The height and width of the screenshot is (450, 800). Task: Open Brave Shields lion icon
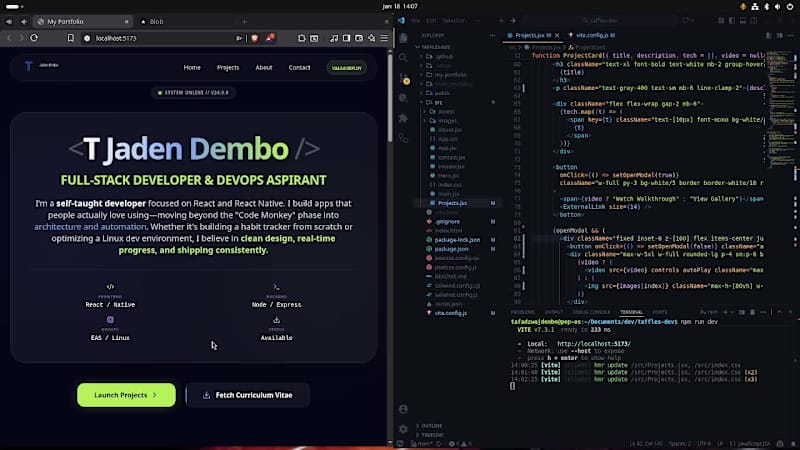pyautogui.click(x=255, y=38)
